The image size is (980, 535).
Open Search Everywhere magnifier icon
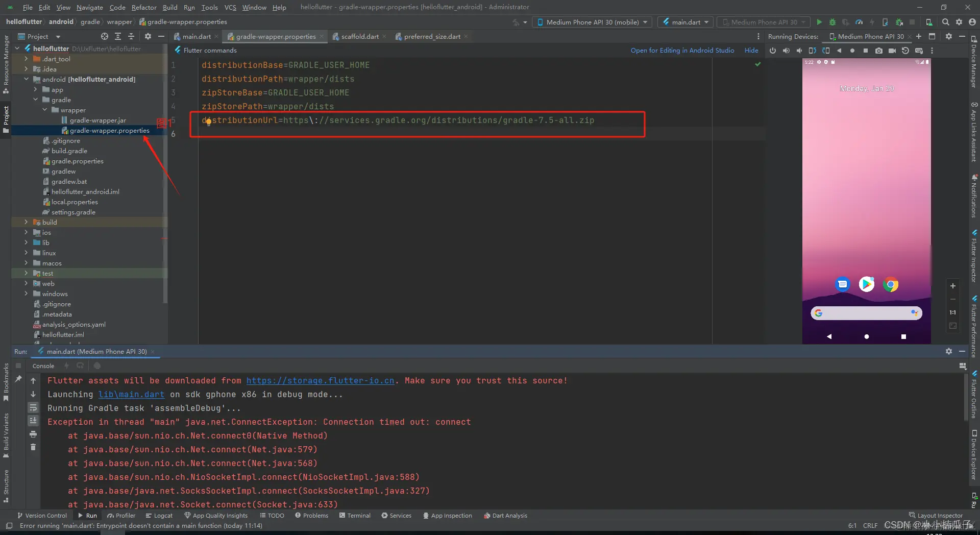click(946, 22)
